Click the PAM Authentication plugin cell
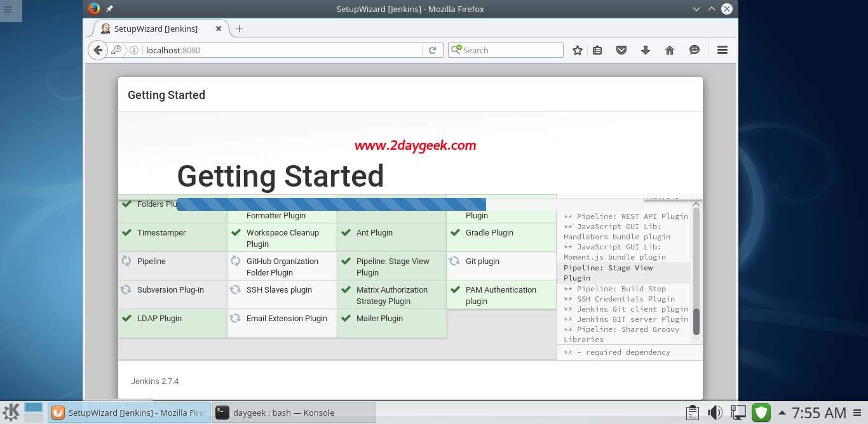This screenshot has height=424, width=868. coord(501,295)
